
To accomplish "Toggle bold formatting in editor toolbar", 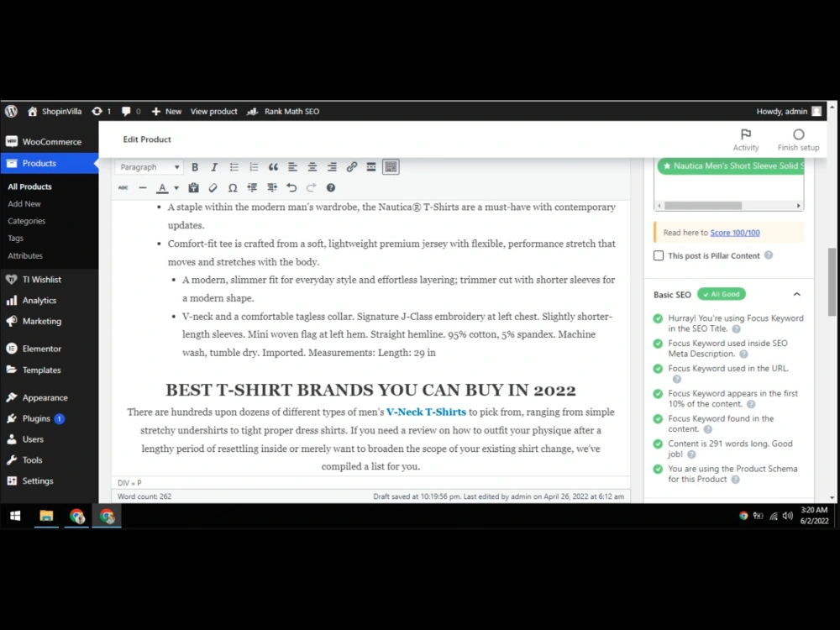I will (195, 167).
